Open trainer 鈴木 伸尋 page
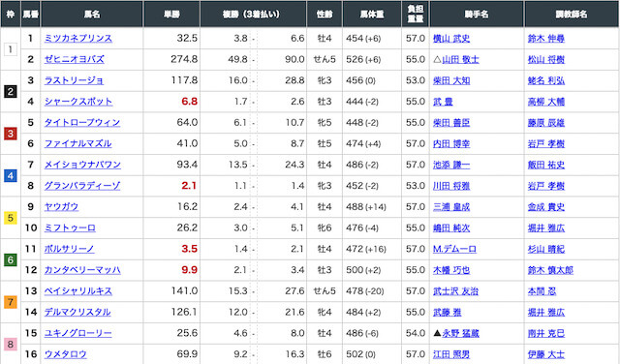The image size is (620, 364). tap(546, 39)
